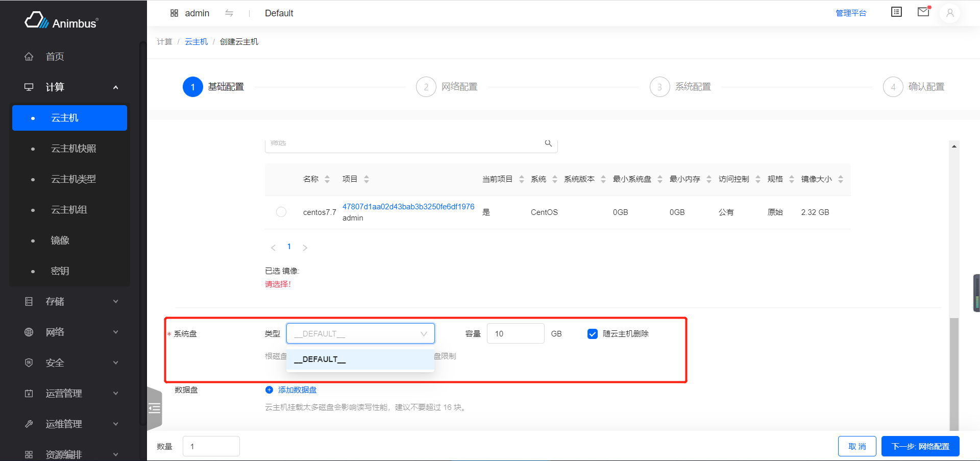
Task: Sort image table by name column
Action: pos(327,179)
